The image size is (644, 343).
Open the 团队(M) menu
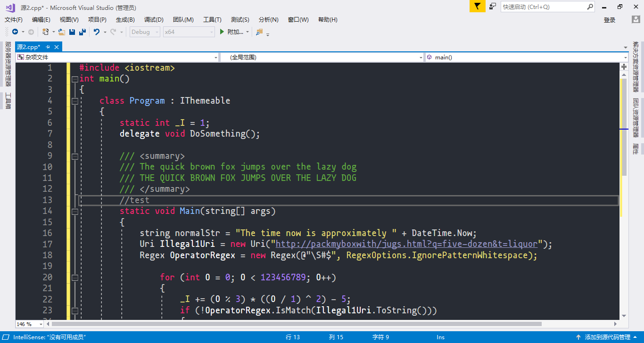183,20
